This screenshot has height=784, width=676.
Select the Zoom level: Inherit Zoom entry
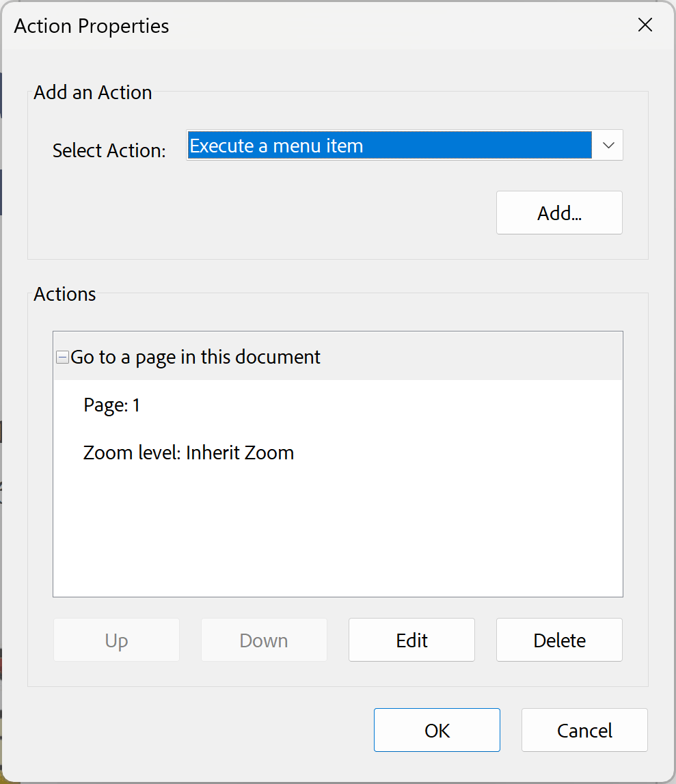tap(188, 452)
